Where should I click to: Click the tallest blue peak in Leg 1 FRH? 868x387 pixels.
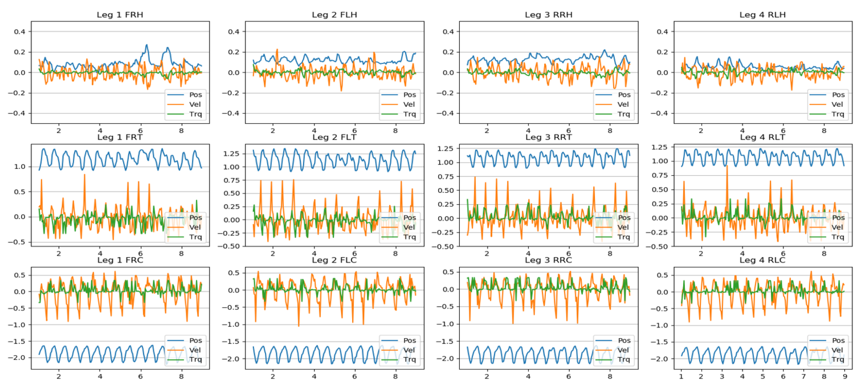tap(147, 45)
